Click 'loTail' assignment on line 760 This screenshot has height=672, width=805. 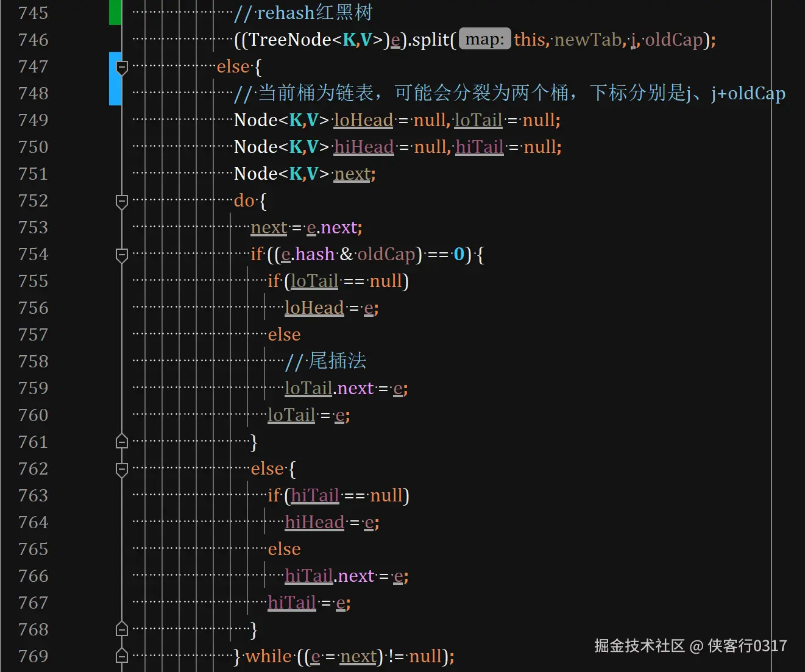pyautogui.click(x=291, y=415)
